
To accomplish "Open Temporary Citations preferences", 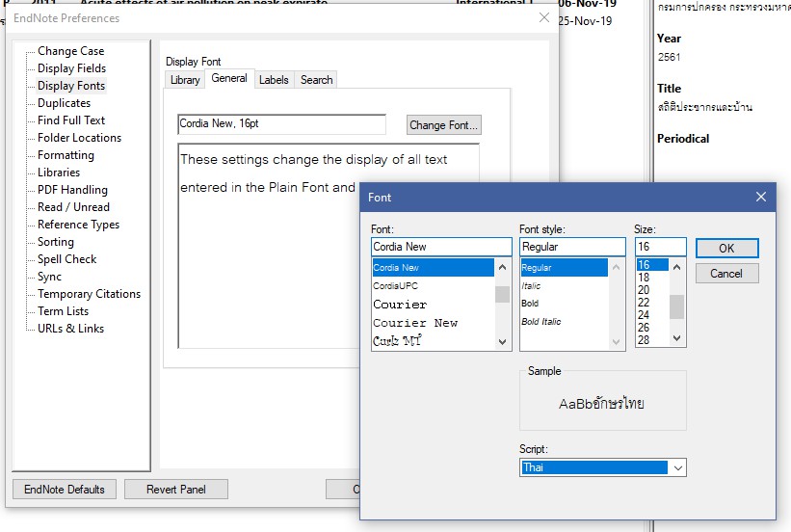I will click(x=89, y=294).
